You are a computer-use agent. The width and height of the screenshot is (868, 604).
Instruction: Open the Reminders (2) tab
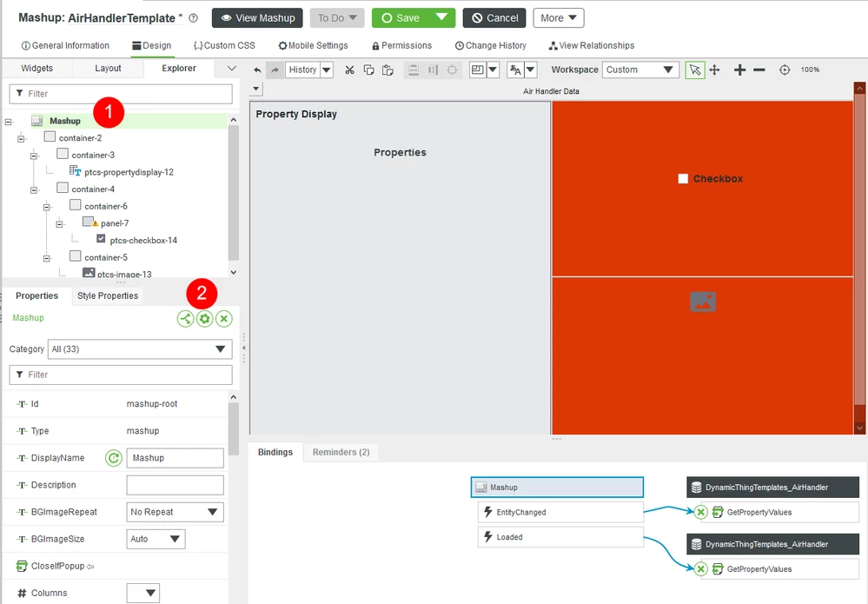341,452
